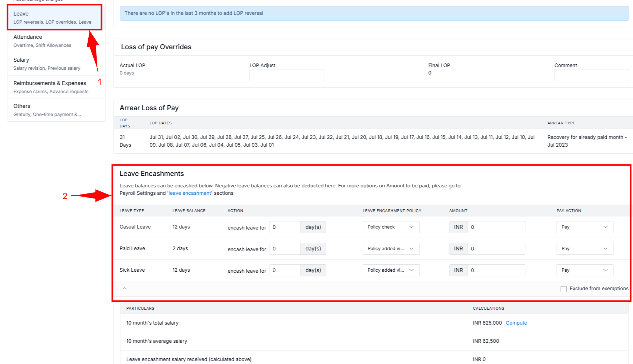Click the Compute link for total salary
The height and width of the screenshot is (364, 633).
[516, 323]
